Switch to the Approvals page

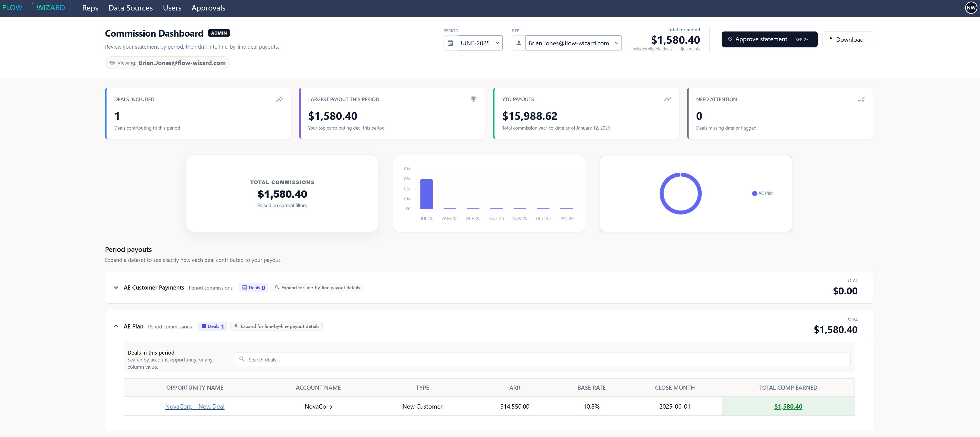click(x=208, y=8)
